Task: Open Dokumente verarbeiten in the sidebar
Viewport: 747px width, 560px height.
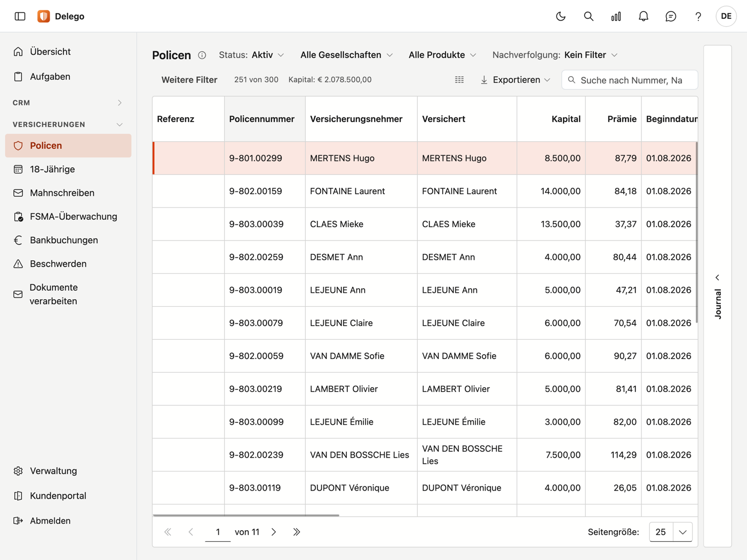Action: (68, 294)
